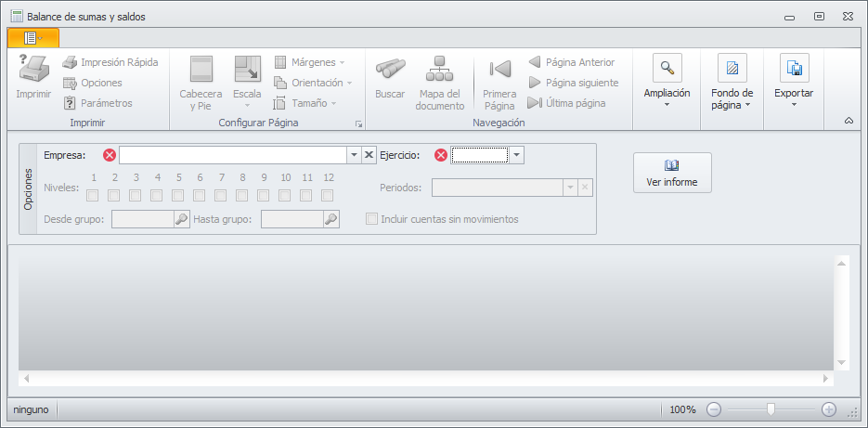Image resolution: width=868 pixels, height=428 pixels.
Task: Expand the Ampliación dropdown arrow
Action: 667,104
